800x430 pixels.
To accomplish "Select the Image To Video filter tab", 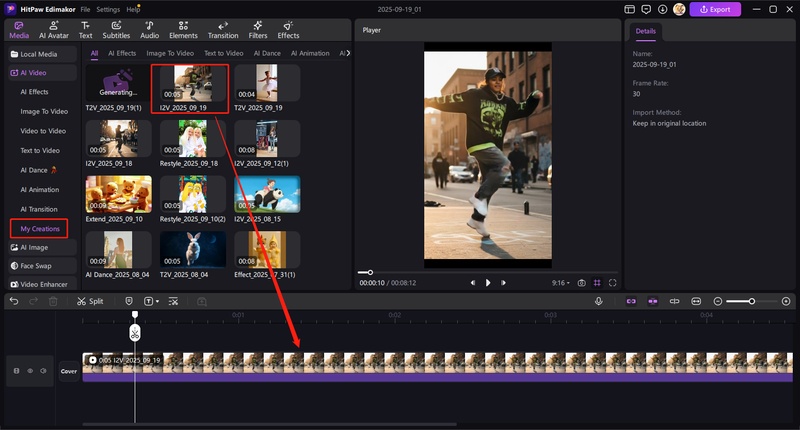I will [x=170, y=53].
